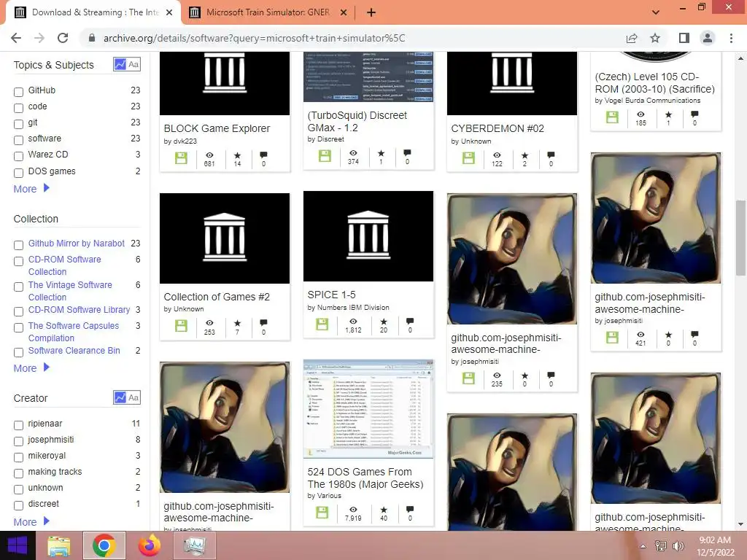747x560 pixels.
Task: Tick the Warez CD filter
Action: point(18,156)
